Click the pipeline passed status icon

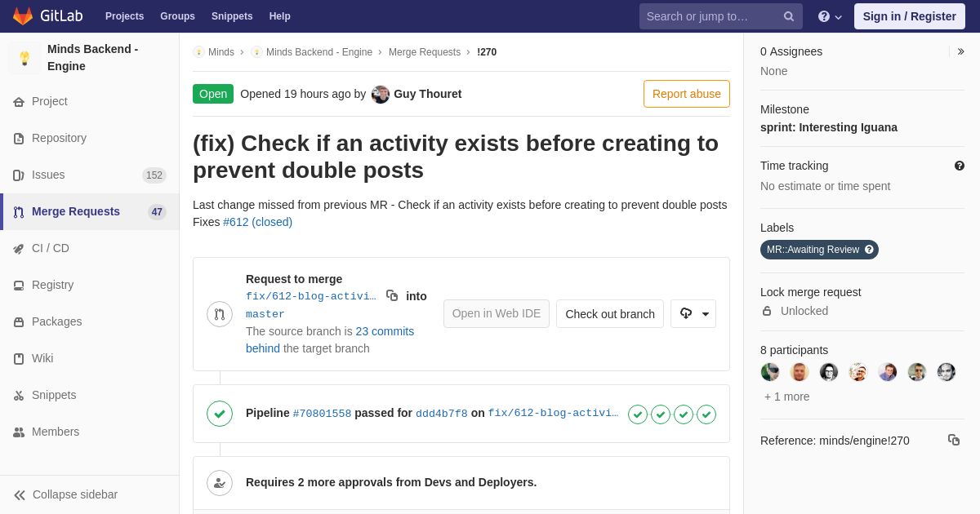pos(220,414)
